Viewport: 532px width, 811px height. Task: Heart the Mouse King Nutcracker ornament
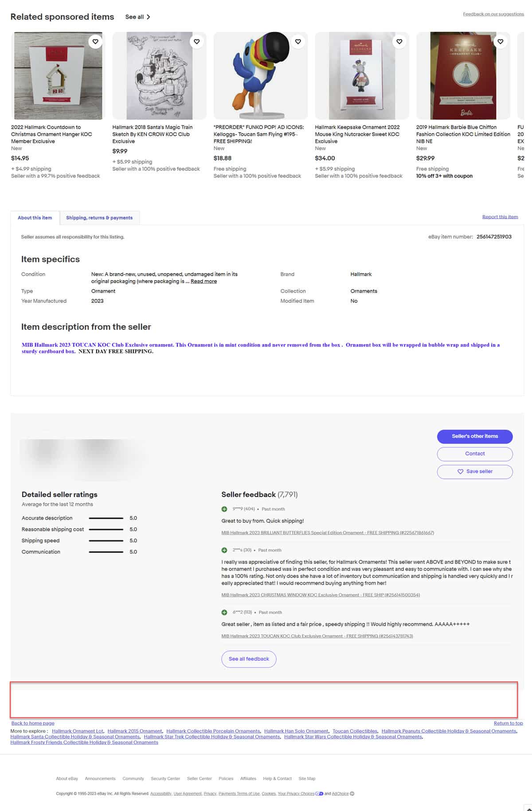coord(399,42)
